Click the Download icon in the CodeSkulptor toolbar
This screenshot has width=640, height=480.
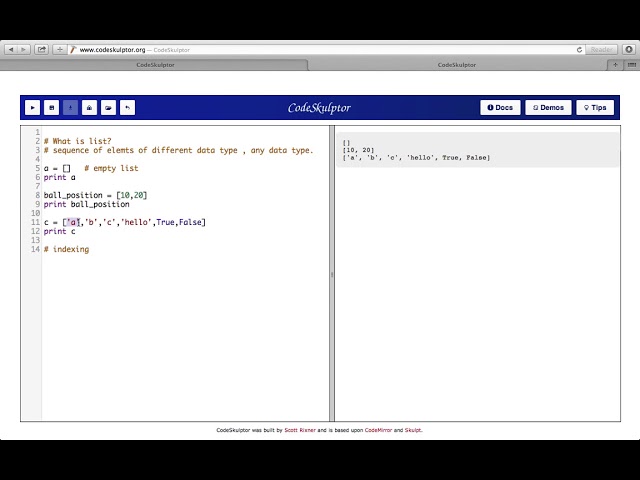(x=71, y=107)
